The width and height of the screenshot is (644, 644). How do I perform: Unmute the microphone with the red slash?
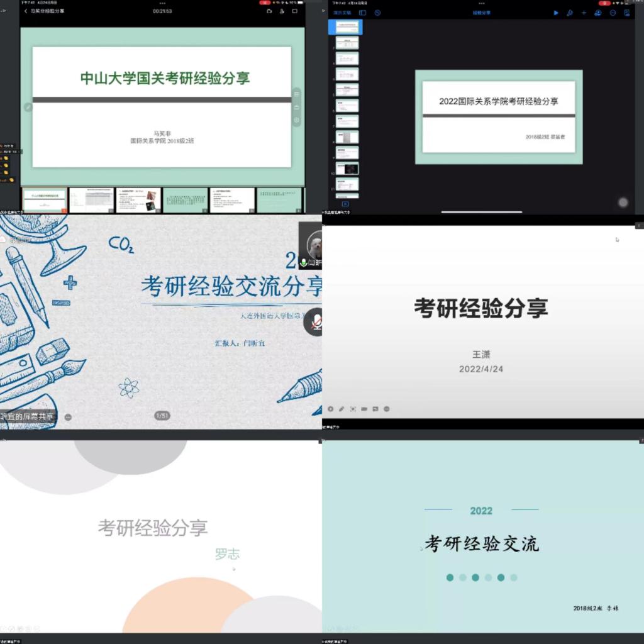(x=316, y=322)
